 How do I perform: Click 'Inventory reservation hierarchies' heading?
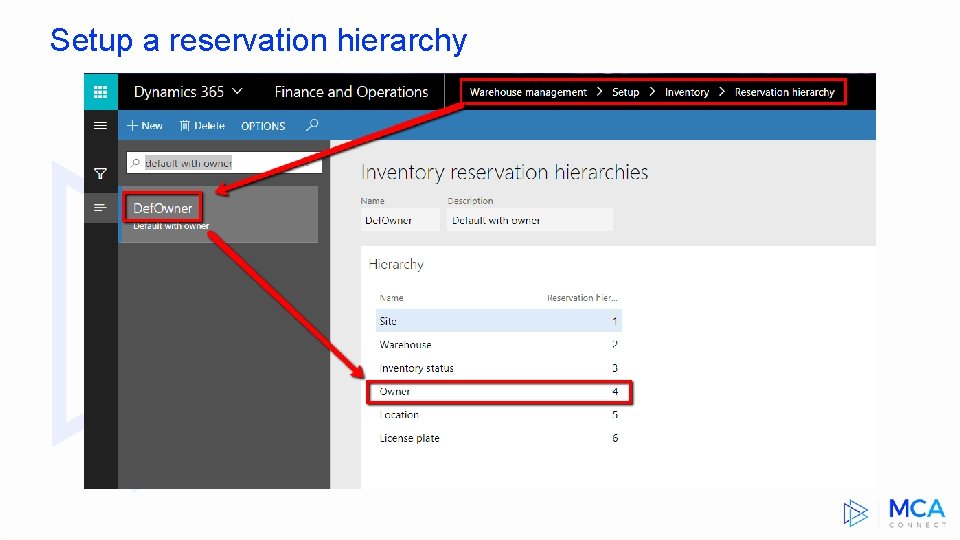[504, 173]
